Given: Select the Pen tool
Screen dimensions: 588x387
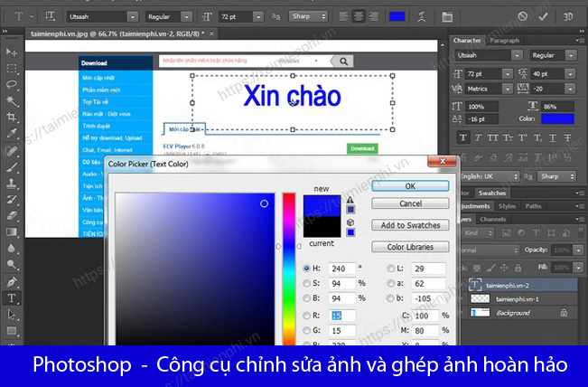Looking at the screenshot, I should [x=12, y=282].
